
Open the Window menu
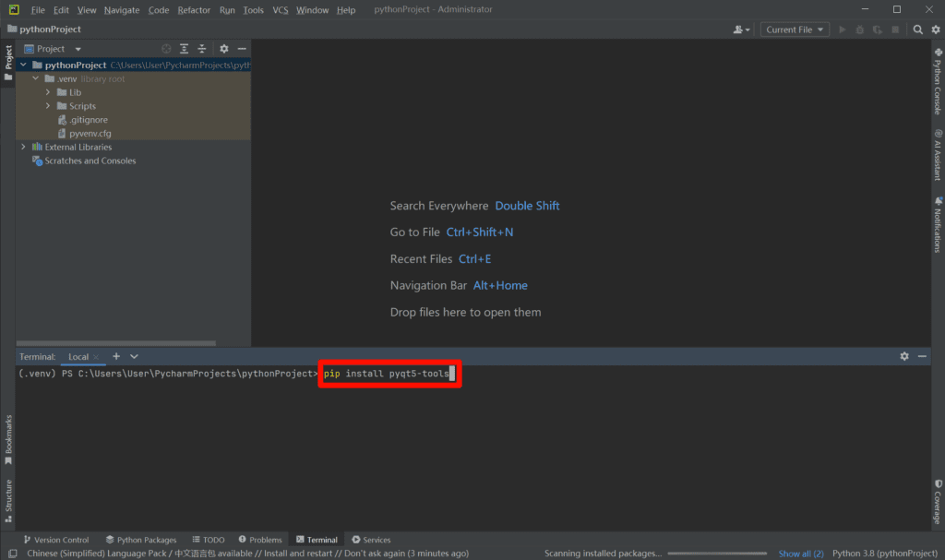(312, 9)
